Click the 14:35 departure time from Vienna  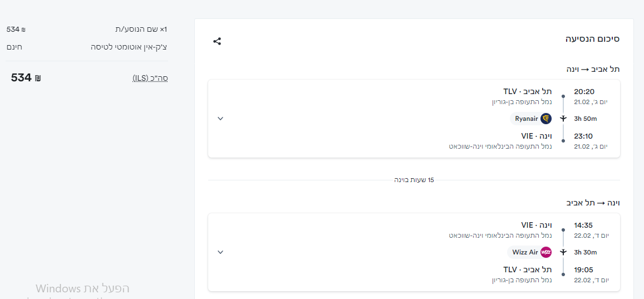(584, 225)
